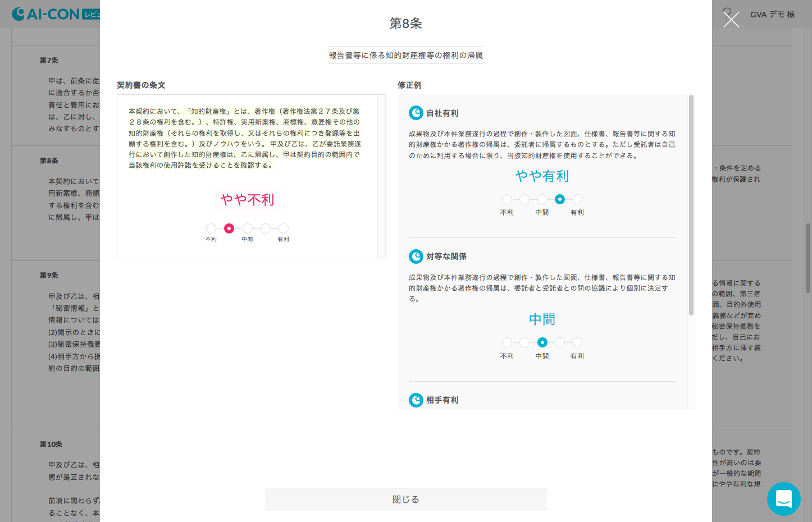
Task: Click the search magnifier icon in the header
Action: coord(728,12)
